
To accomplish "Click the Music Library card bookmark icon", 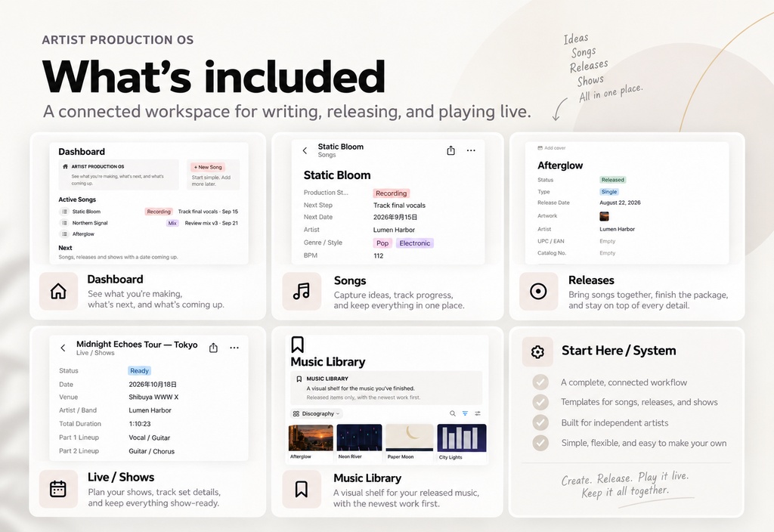I will pos(301,489).
